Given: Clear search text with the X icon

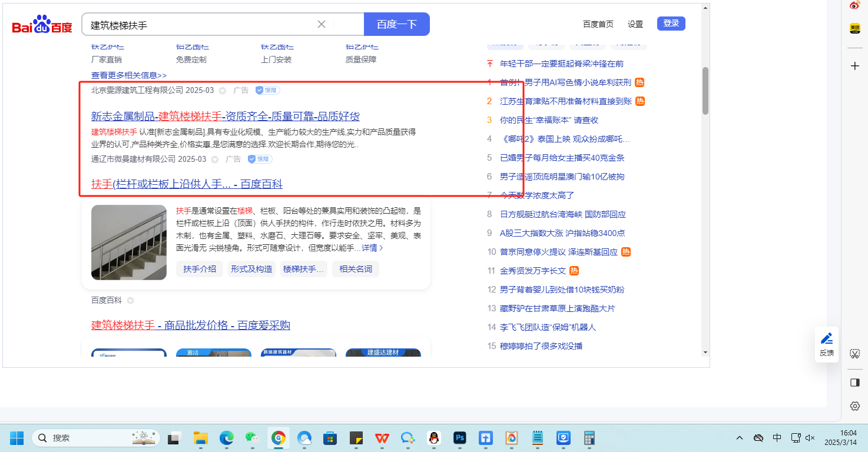Looking at the screenshot, I should click(322, 24).
